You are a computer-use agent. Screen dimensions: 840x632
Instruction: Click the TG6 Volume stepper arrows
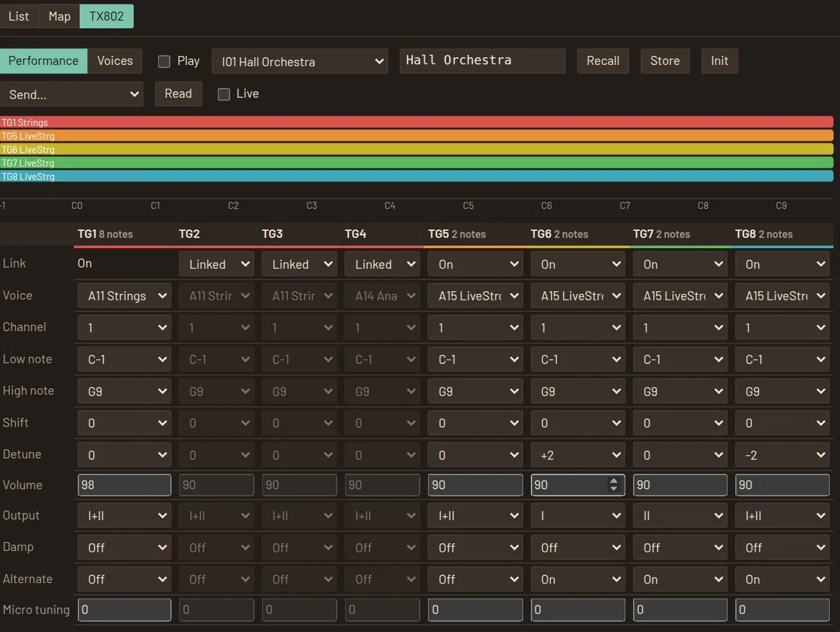point(614,485)
